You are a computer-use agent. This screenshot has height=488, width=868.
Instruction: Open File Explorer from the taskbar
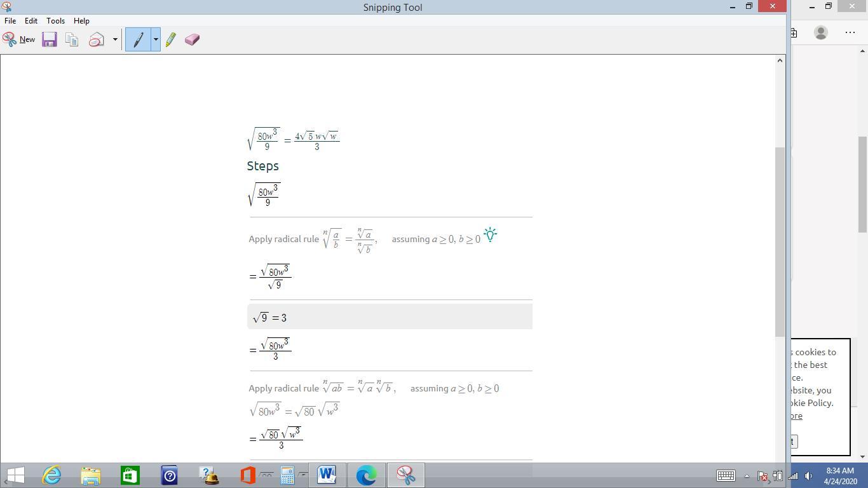pos(91,475)
